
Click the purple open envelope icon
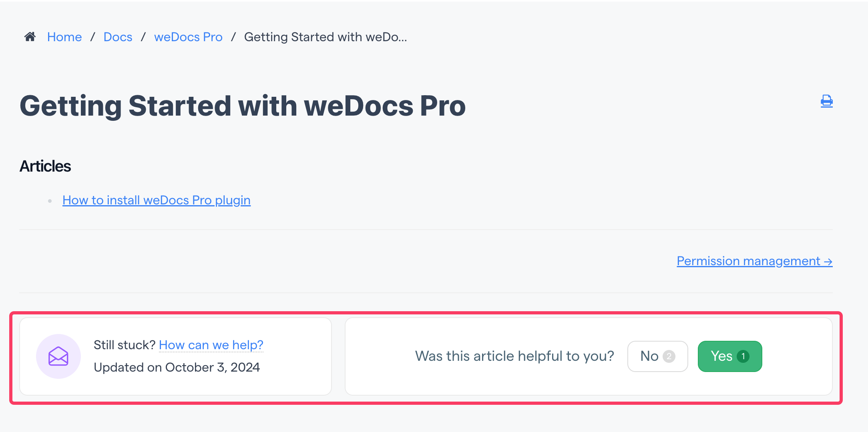coord(58,356)
